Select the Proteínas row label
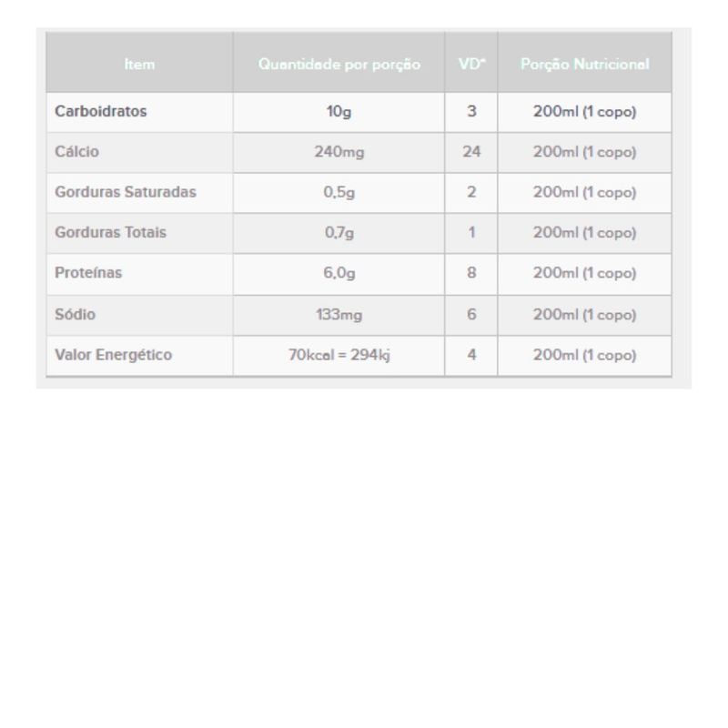Screen dimensions: 728x728 (x=88, y=273)
